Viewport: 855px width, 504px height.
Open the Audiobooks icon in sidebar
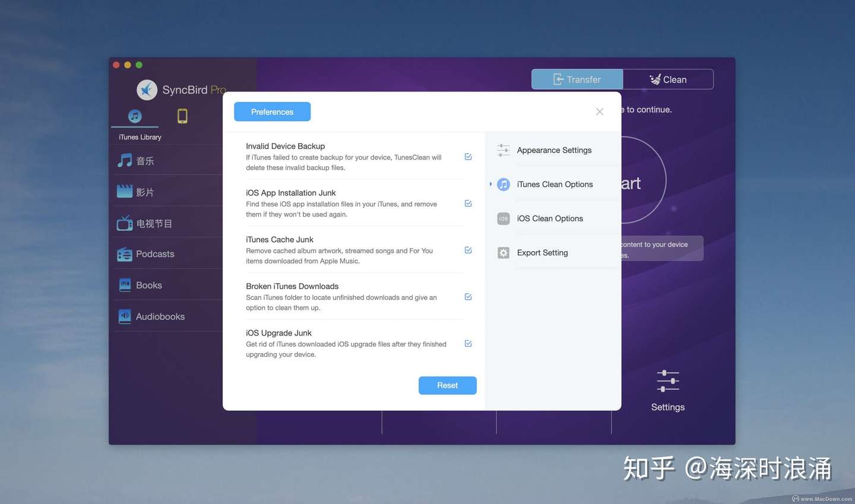[125, 316]
